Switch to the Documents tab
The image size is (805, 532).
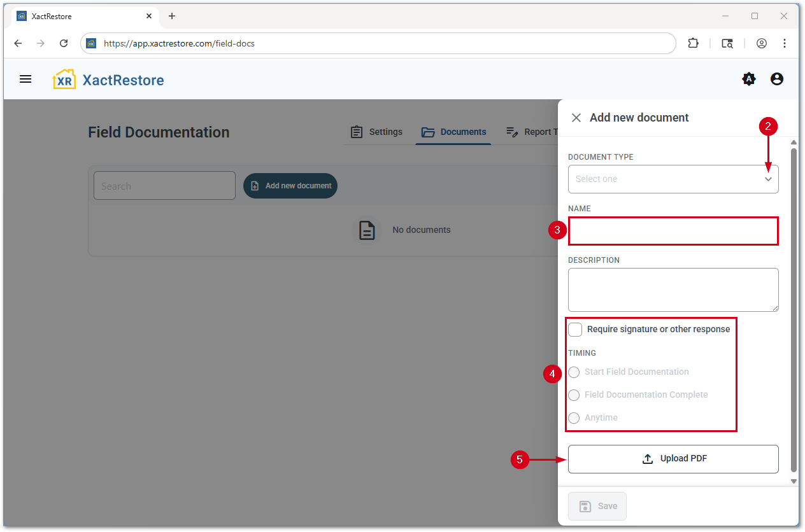[x=453, y=132]
